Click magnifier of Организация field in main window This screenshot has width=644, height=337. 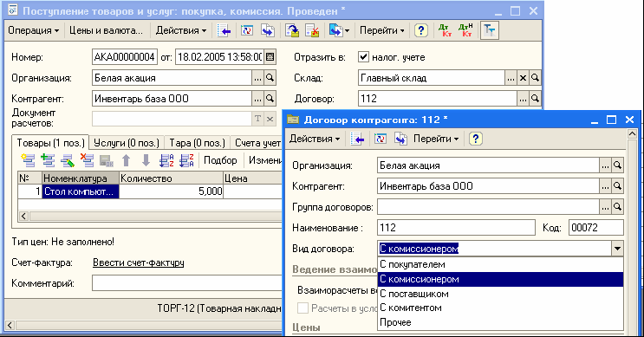click(x=270, y=78)
